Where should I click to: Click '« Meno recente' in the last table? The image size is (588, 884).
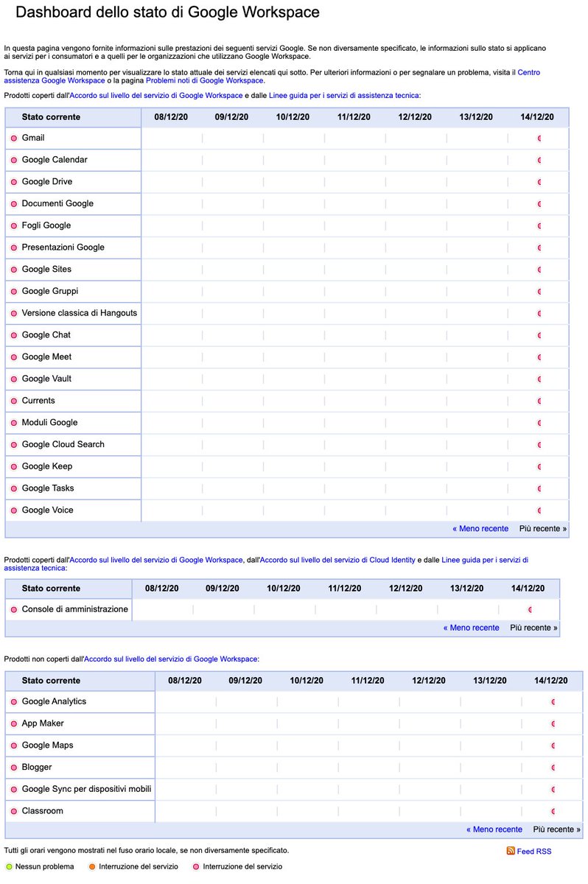tap(494, 829)
